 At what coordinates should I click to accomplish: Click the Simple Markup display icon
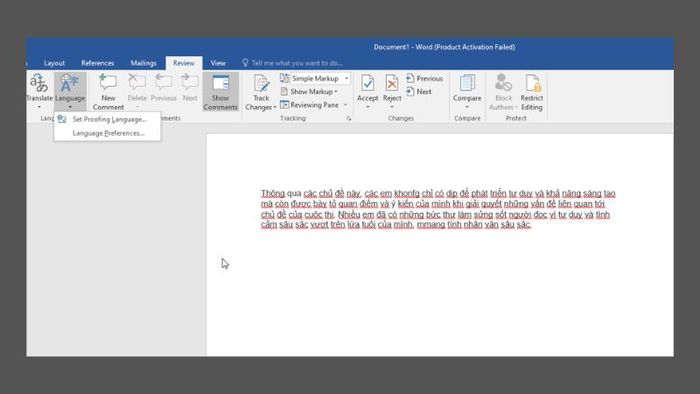click(284, 78)
